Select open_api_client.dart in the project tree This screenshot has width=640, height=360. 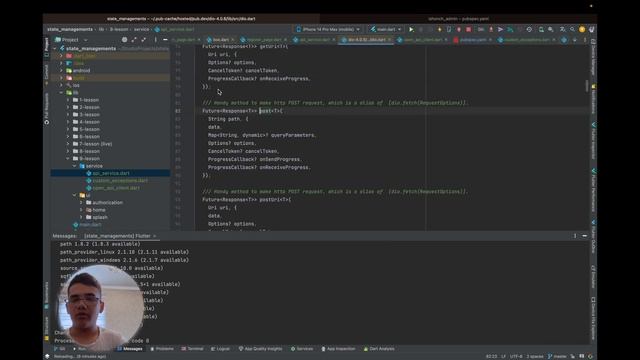pos(116,188)
